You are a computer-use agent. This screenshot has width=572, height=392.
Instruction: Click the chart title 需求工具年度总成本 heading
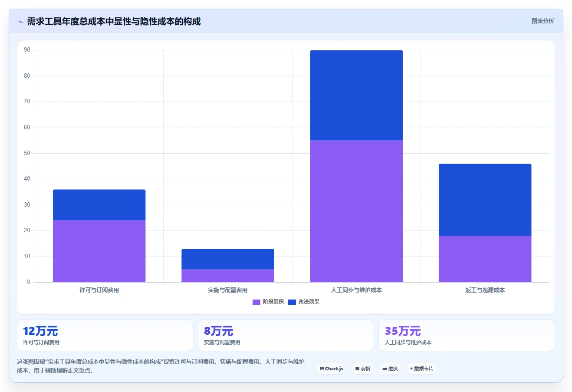point(114,21)
